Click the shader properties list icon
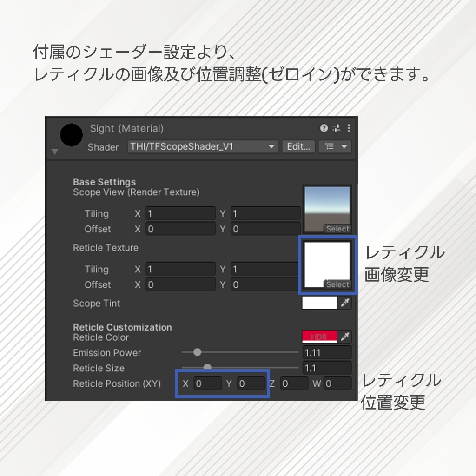 [x=330, y=147]
